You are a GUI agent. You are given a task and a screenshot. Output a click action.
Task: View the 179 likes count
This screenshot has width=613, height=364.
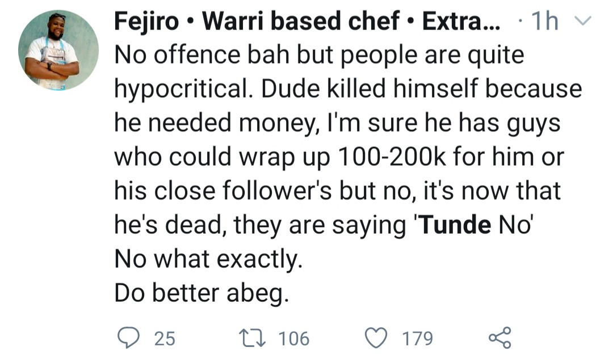[417, 339]
